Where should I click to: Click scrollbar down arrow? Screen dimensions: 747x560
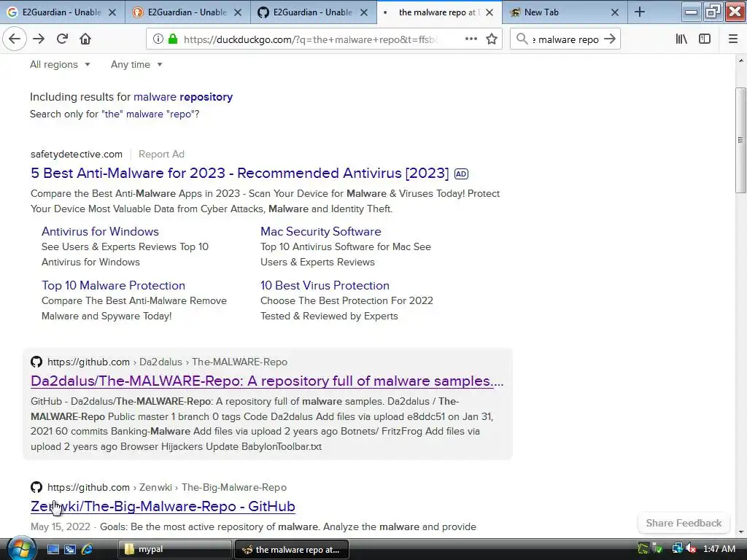pyautogui.click(x=740, y=532)
